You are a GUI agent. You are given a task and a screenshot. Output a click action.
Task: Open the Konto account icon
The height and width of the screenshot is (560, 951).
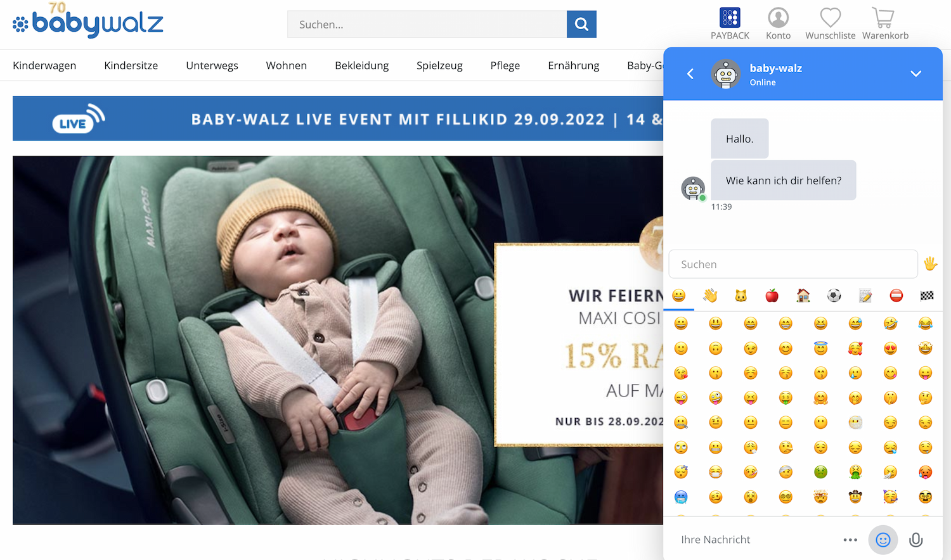pyautogui.click(x=778, y=24)
